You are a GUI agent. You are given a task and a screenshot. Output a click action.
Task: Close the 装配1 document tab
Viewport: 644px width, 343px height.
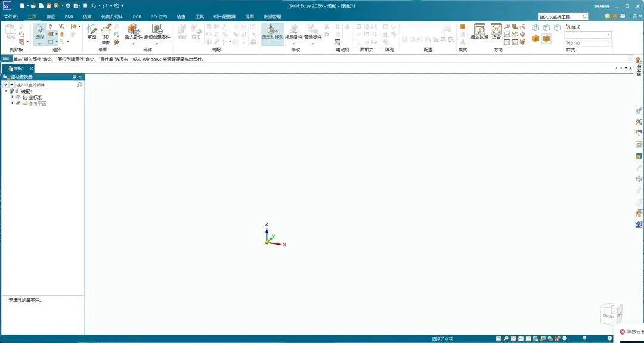31,69
